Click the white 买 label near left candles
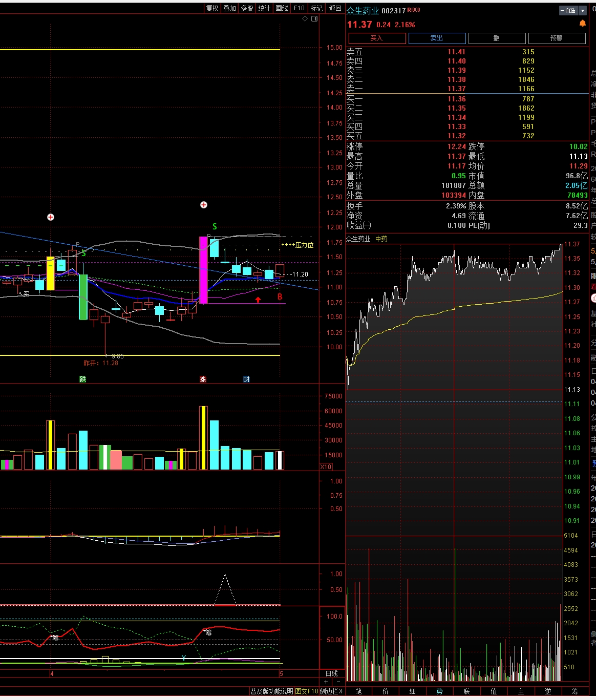This screenshot has width=596, height=700. (x=26, y=294)
